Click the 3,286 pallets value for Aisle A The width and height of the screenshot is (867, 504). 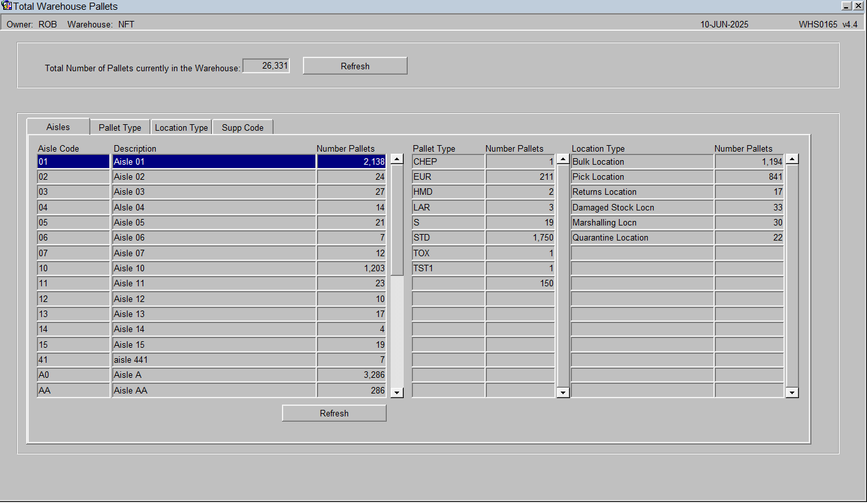pos(352,375)
